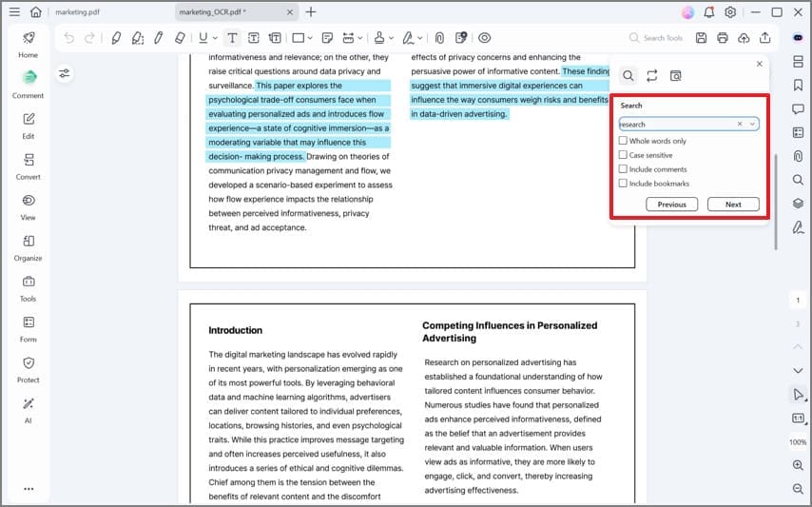Open the hamburger main menu

[x=14, y=12]
